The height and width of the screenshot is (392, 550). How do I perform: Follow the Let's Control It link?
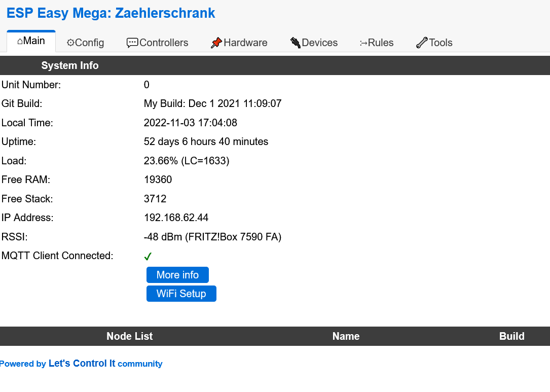(82, 364)
